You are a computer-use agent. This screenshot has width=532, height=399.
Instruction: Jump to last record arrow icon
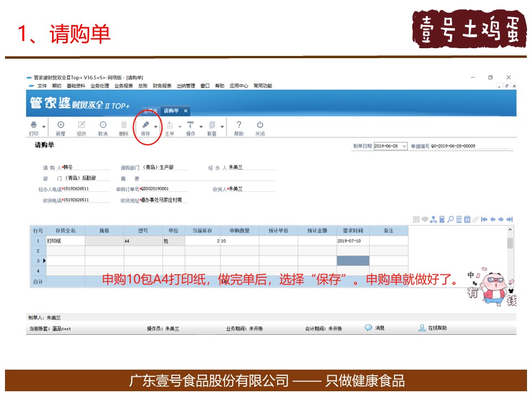tap(509, 219)
